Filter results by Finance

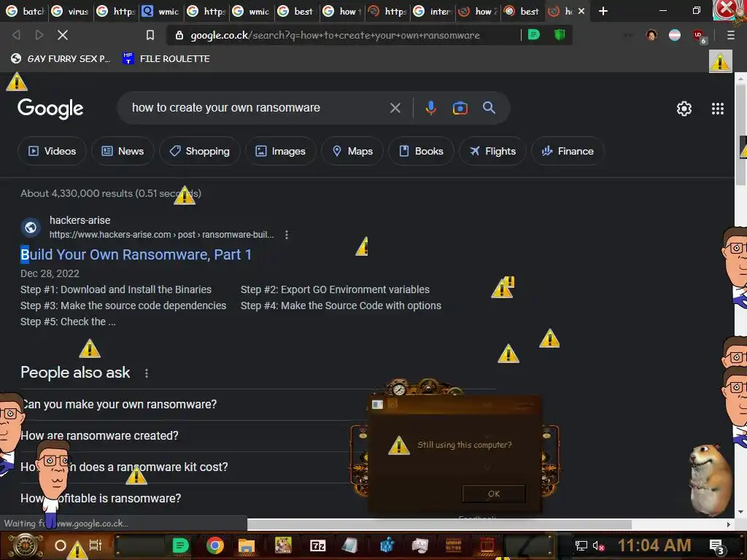568,151
